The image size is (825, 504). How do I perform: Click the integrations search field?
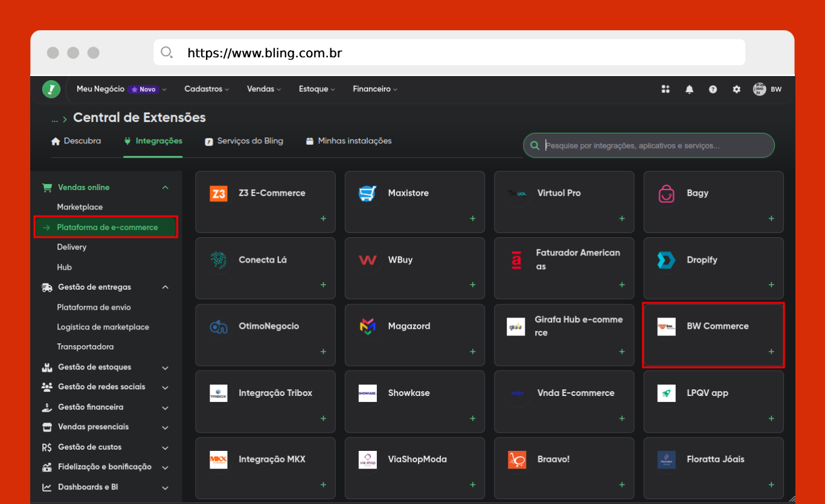649,145
